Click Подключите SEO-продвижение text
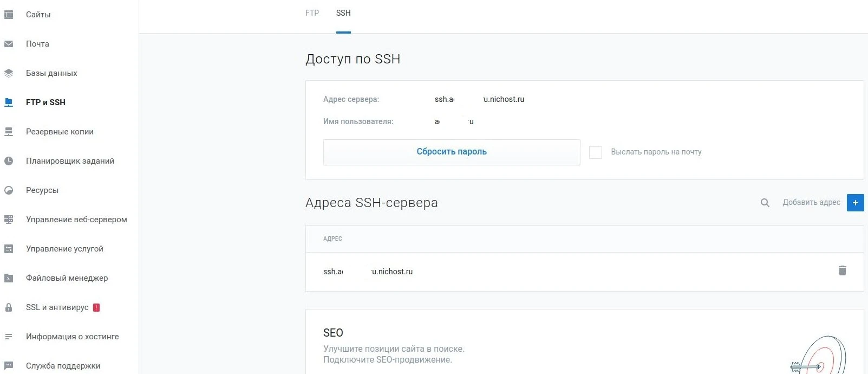868x374 pixels. pos(388,360)
